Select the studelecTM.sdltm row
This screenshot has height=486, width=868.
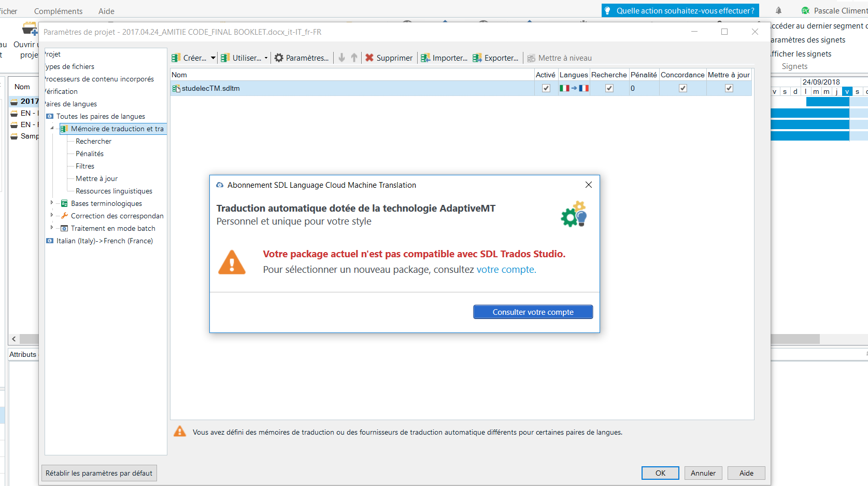point(461,88)
